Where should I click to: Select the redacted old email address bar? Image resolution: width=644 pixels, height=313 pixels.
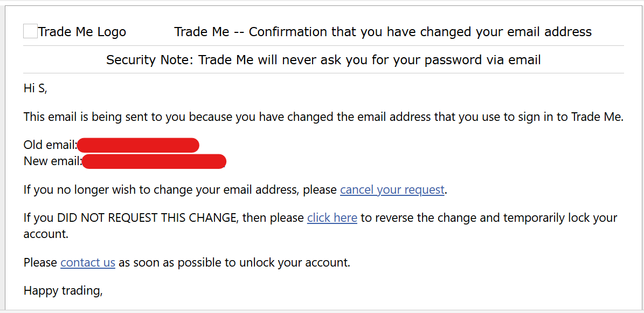pyautogui.click(x=139, y=145)
